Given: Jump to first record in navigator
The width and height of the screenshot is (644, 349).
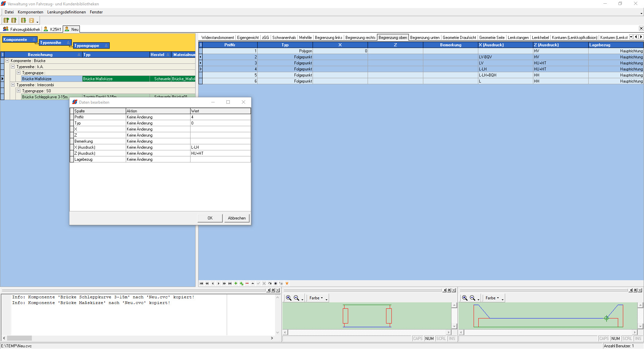Looking at the screenshot, I should click(x=201, y=284).
